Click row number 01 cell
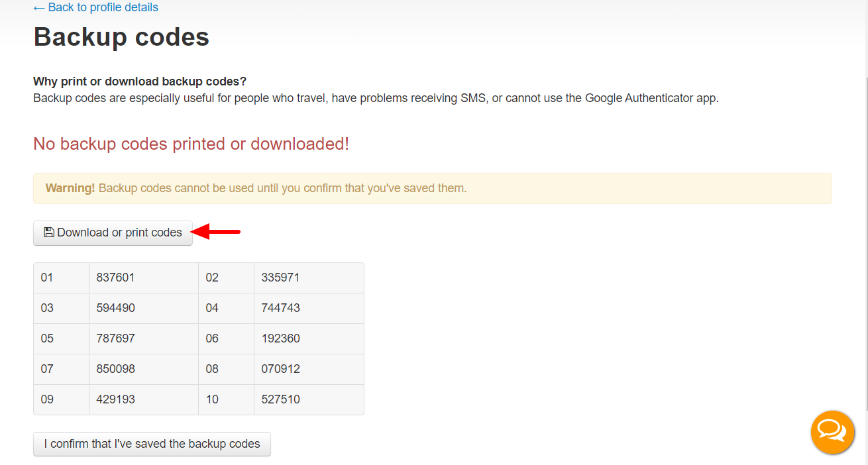 click(61, 278)
